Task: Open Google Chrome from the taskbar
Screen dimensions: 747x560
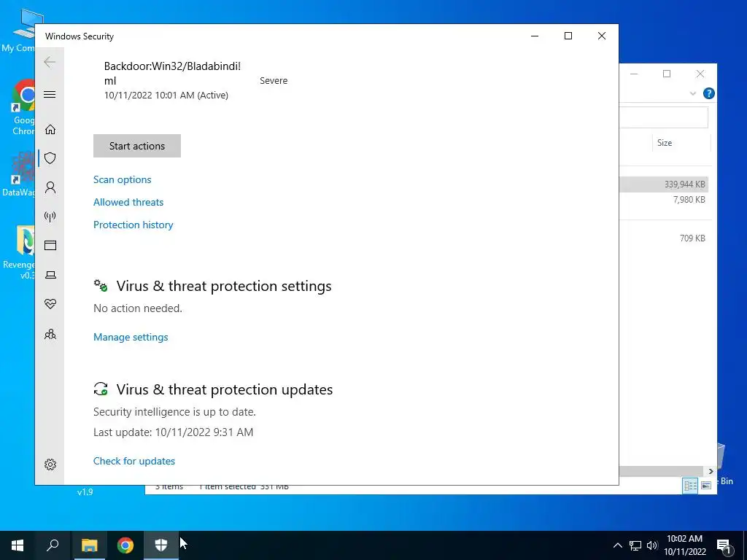Action: (x=125, y=545)
